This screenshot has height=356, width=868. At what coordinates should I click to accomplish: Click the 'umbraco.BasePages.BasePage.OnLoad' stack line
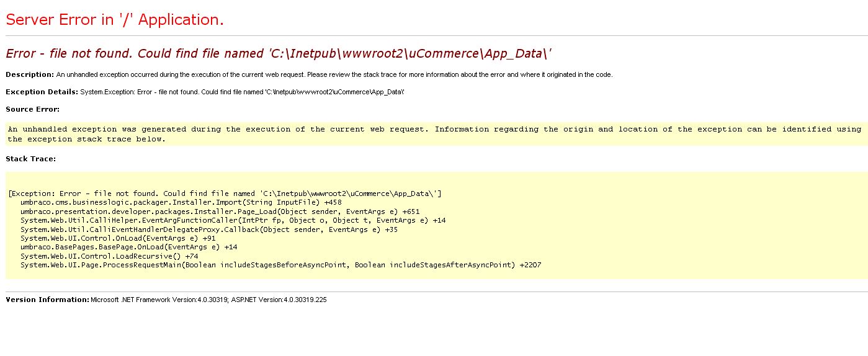click(x=128, y=247)
